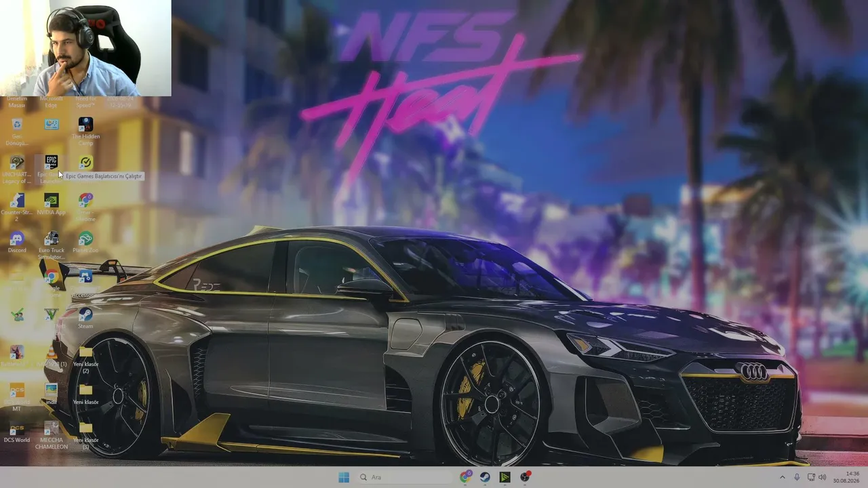Open the Yeni klasör folder without a number
Screen dimensions: 868x488
point(85,394)
